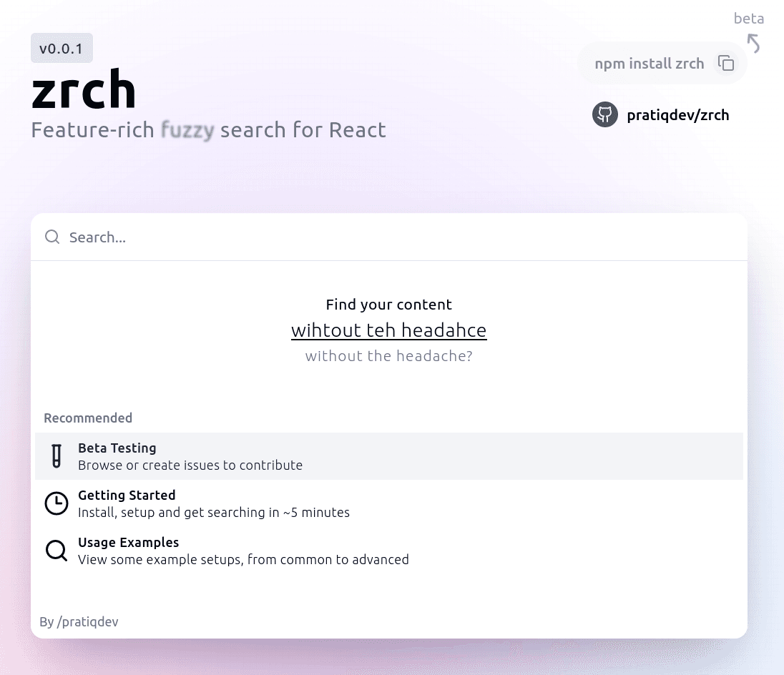Click the npm install zrch text

649,64
